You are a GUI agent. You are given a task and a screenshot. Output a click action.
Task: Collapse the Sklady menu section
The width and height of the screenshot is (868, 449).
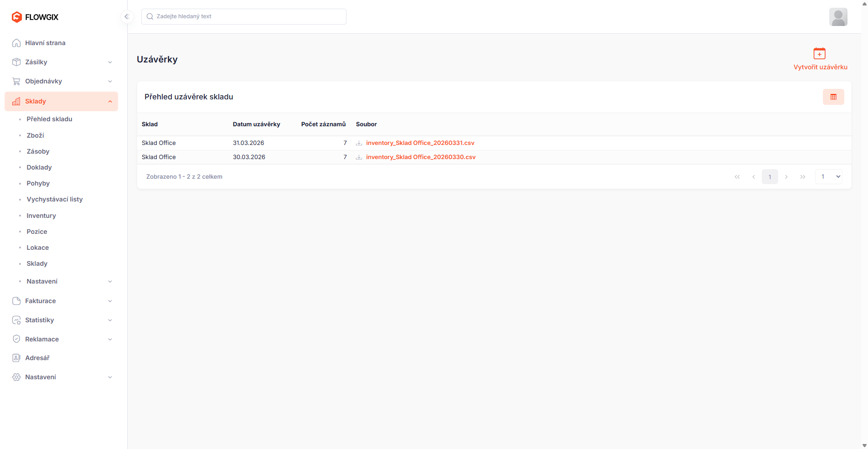[110, 101]
